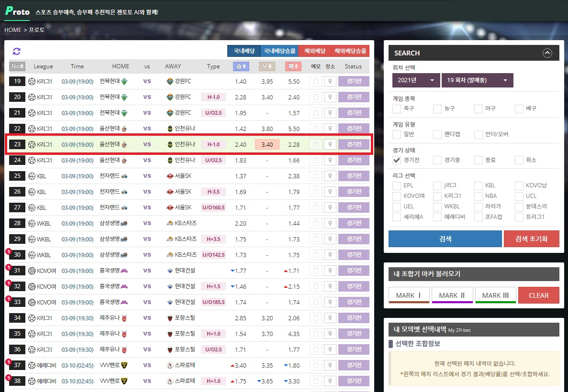Uncheck the 경기전 status checkbox
This screenshot has height=392, width=568.
(x=396, y=160)
